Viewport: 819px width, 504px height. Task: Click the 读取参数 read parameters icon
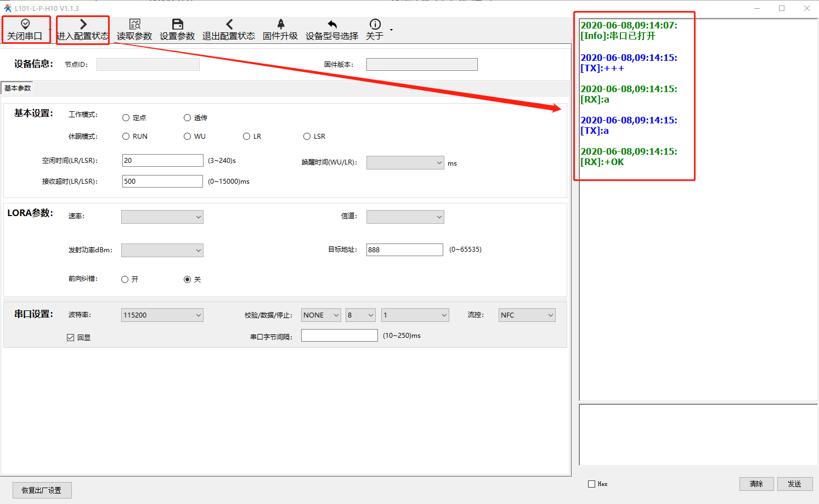[x=134, y=24]
